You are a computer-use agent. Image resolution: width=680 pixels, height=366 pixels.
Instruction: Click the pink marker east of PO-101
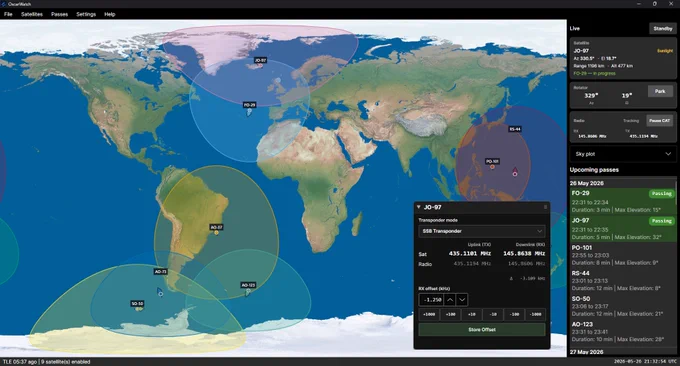pos(515,172)
